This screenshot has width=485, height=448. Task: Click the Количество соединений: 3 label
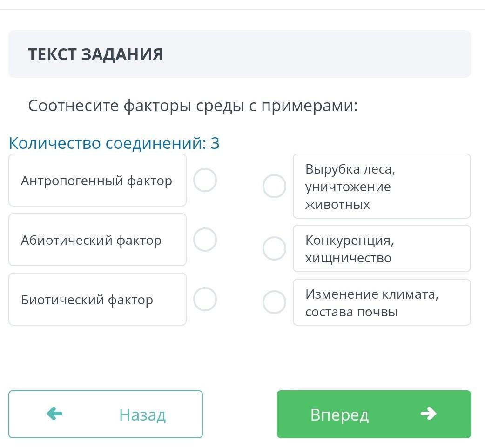114,143
